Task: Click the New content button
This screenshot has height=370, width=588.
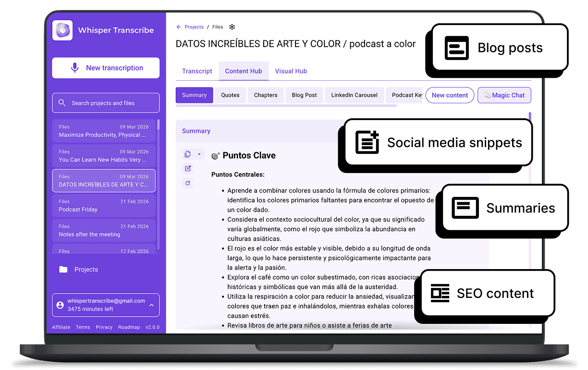Action: [450, 95]
